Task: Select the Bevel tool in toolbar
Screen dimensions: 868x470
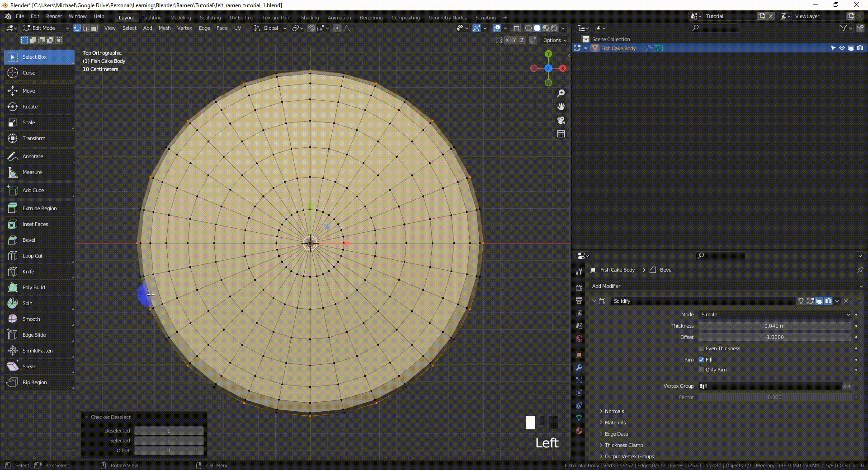Action: click(x=28, y=240)
